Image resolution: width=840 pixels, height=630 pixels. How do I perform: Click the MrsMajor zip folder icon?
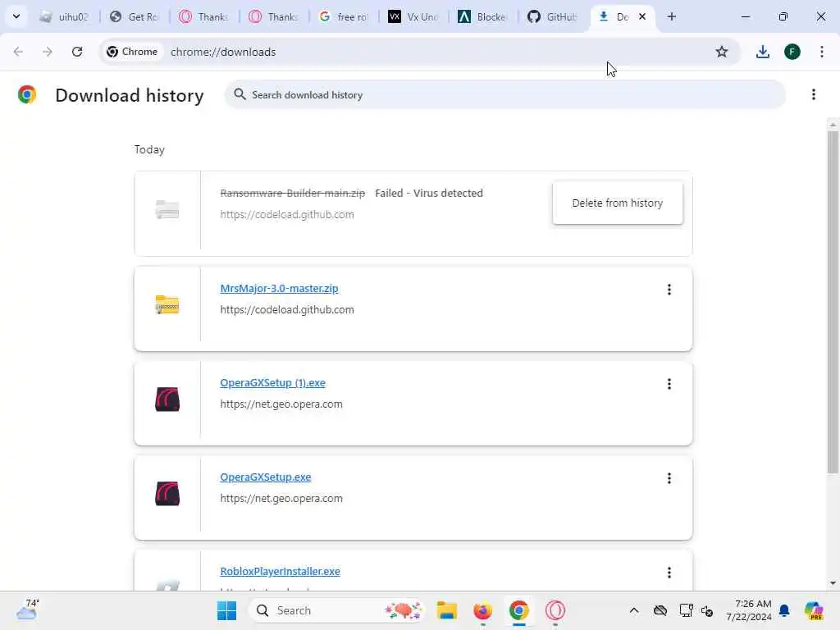[x=167, y=305]
